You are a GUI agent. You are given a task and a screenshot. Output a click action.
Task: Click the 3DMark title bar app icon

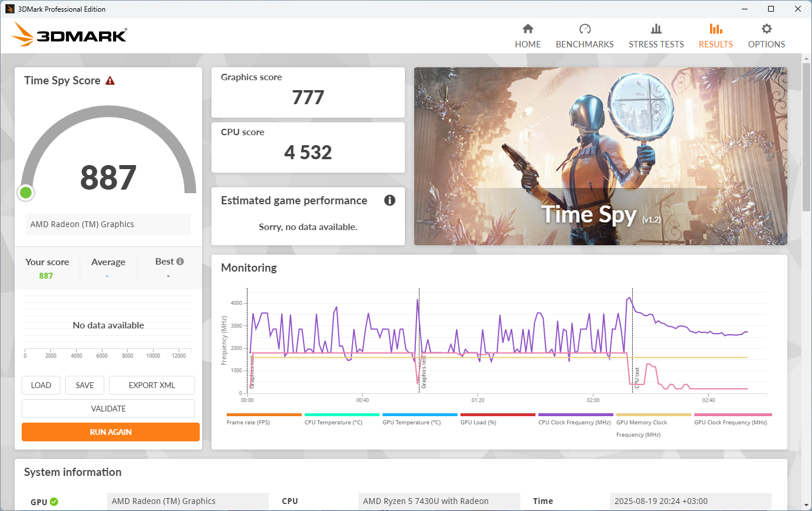(9, 9)
